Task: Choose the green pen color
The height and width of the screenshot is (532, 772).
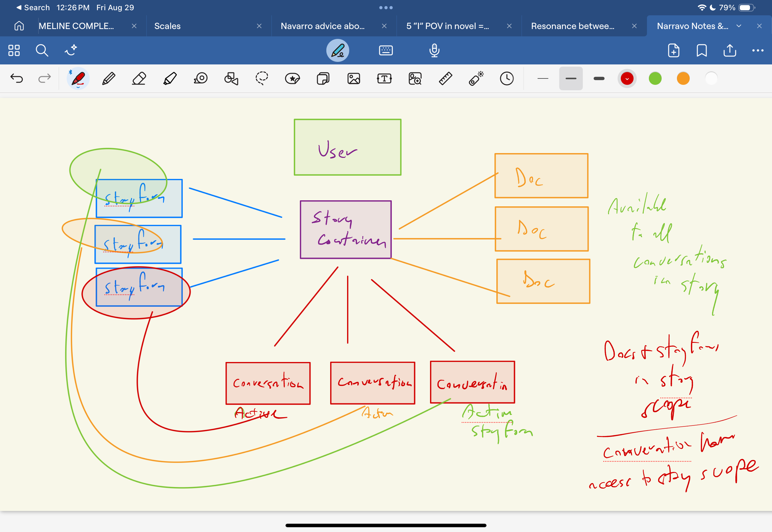Action: coord(655,79)
